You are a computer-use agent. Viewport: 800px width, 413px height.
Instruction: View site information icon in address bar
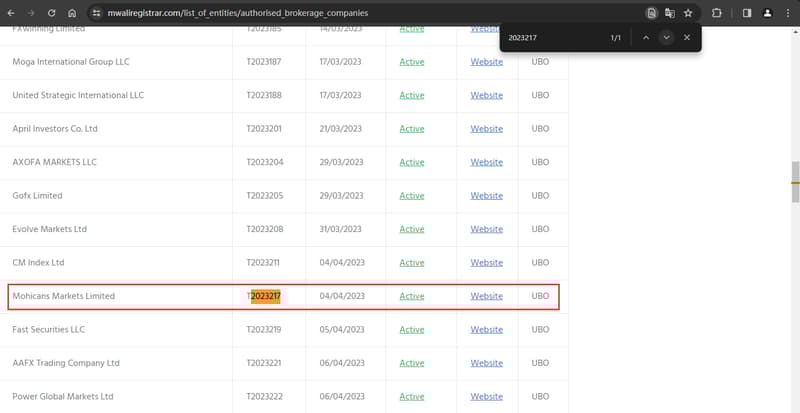[x=97, y=13]
